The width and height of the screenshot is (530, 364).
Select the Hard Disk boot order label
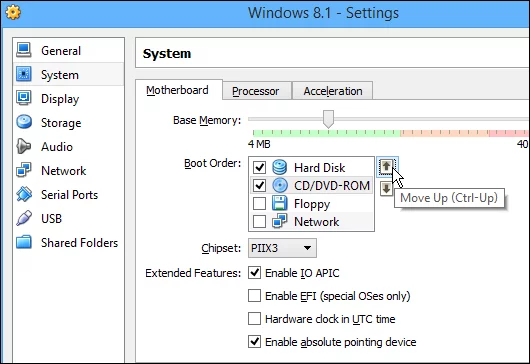319,167
